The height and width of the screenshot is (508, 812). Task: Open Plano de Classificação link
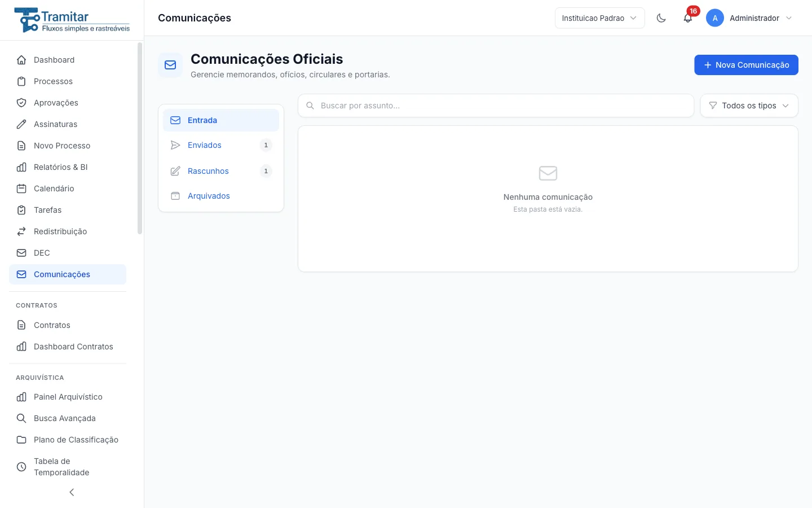tap(68, 440)
